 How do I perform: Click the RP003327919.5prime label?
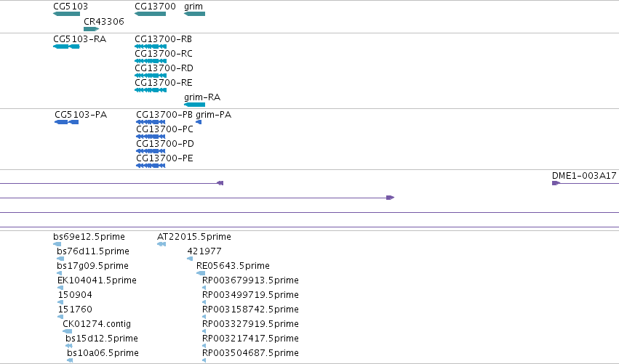250,325
